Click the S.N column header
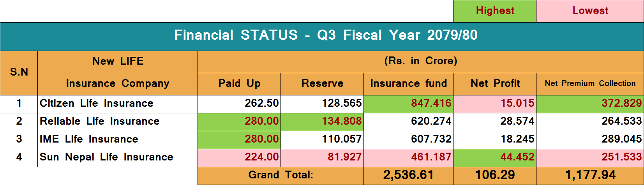The image size is (644, 185). (19, 72)
